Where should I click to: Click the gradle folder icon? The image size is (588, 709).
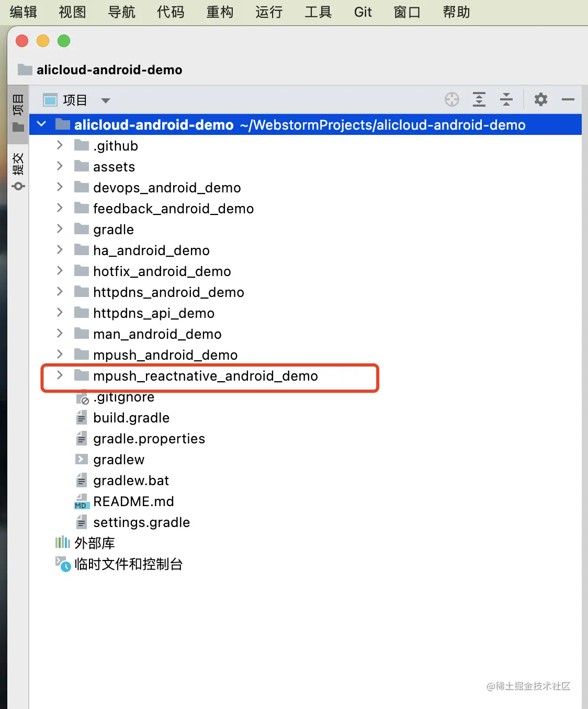[x=82, y=228]
